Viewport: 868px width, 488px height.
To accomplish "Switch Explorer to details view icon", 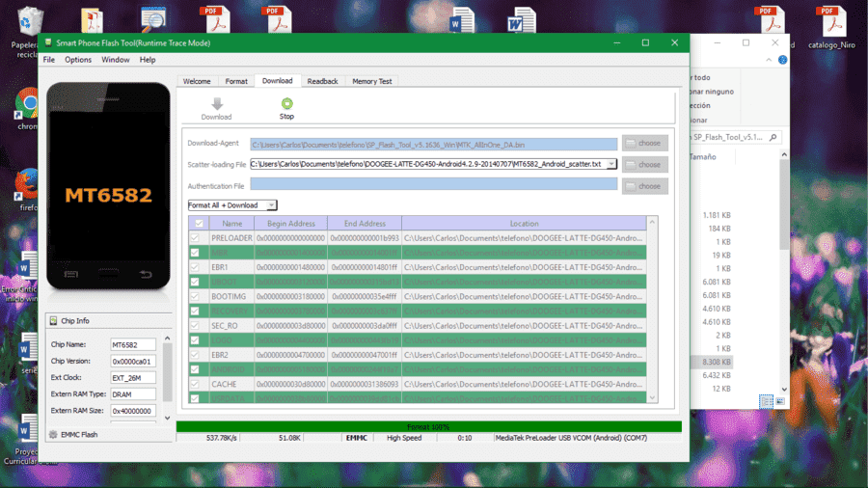I will point(767,401).
